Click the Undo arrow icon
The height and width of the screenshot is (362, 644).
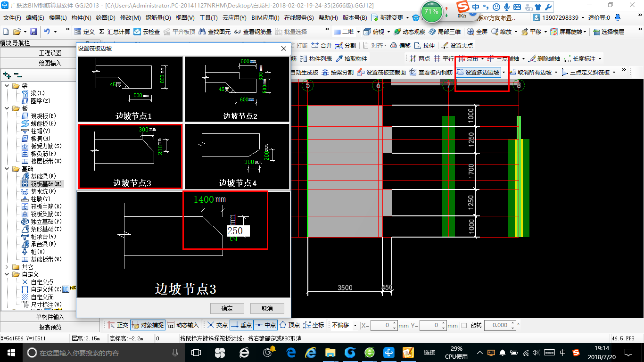pyautogui.click(x=47, y=32)
